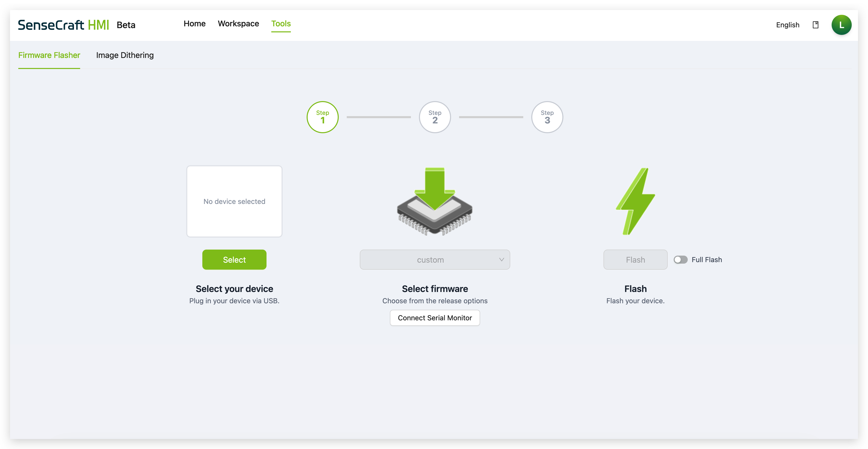Click the firmware chip download icon
This screenshot has width=868, height=449.
tap(435, 202)
